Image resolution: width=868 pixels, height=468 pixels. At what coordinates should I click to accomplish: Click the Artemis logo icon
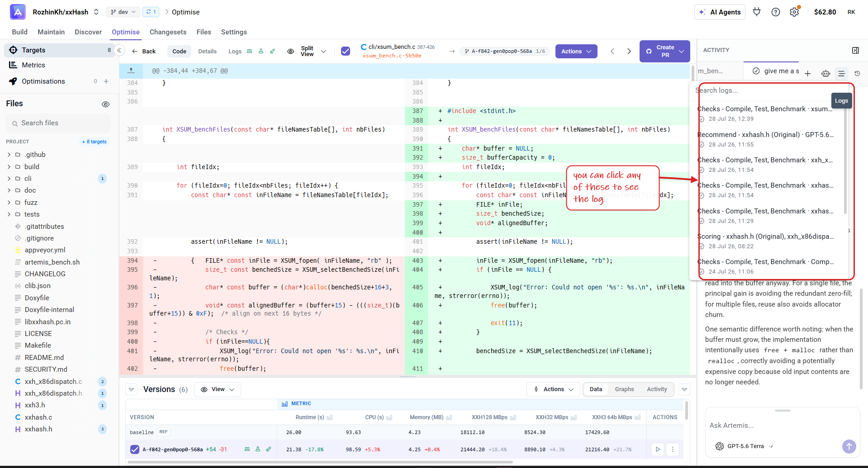[x=18, y=12]
